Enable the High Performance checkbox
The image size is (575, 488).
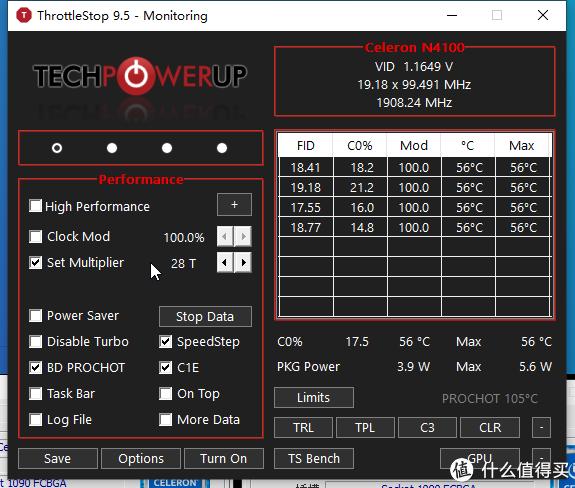pyautogui.click(x=36, y=206)
